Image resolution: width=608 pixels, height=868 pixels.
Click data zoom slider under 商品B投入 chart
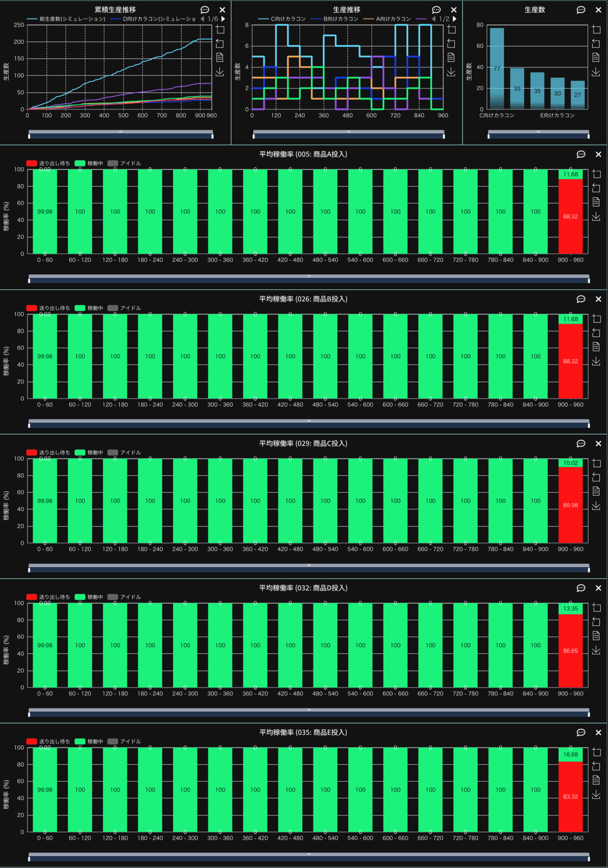pyautogui.click(x=309, y=423)
